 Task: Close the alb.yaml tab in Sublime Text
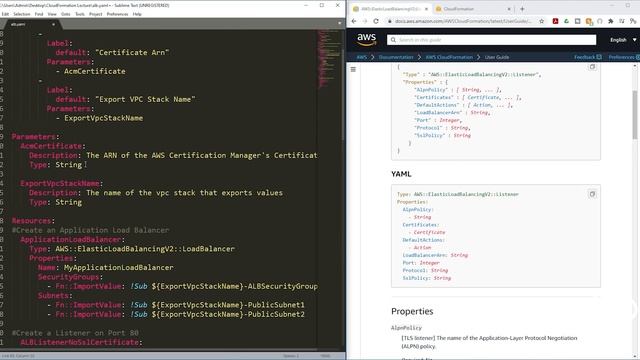pos(53,24)
